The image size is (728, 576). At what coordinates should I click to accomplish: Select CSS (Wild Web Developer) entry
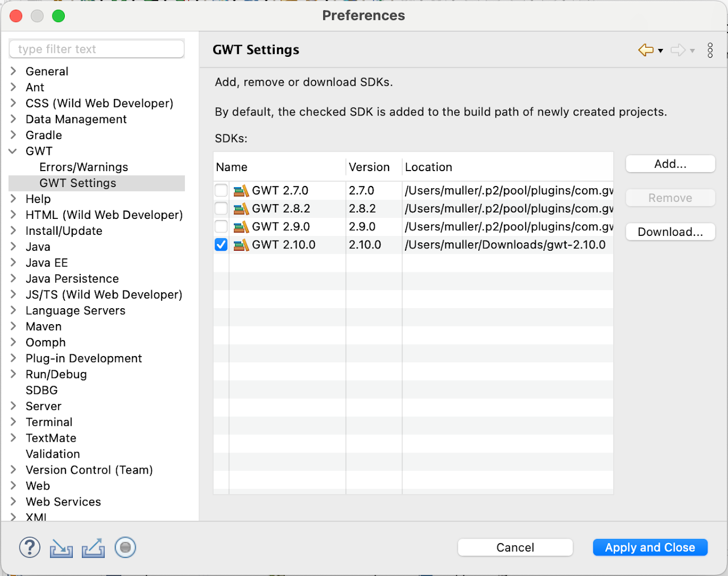[x=100, y=103]
